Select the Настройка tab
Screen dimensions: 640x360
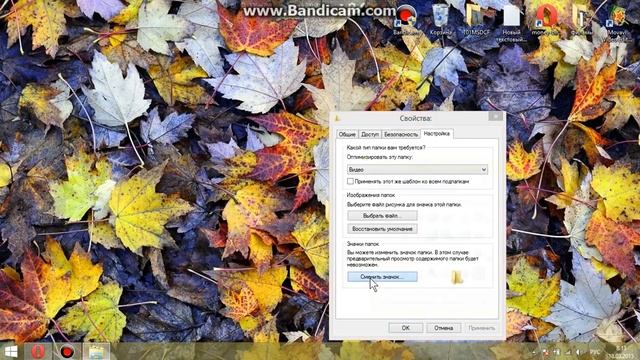(x=437, y=133)
